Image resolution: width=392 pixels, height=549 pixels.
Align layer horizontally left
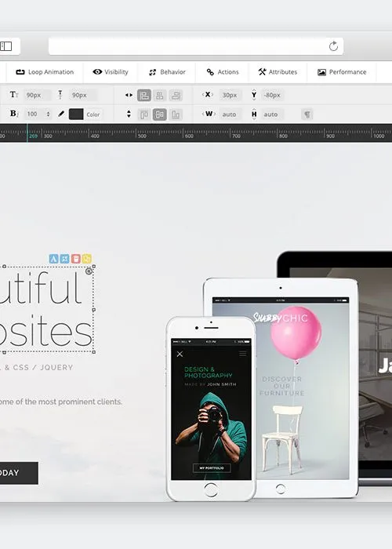pyautogui.click(x=143, y=95)
